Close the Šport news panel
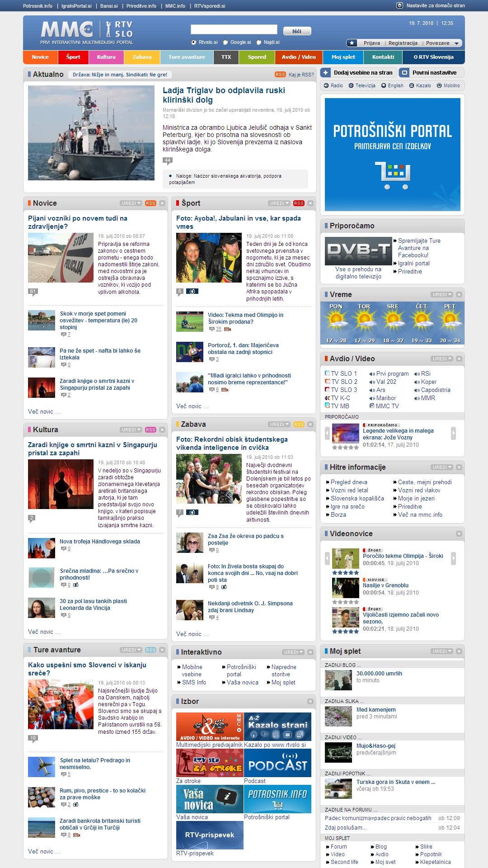 pyautogui.click(x=310, y=203)
